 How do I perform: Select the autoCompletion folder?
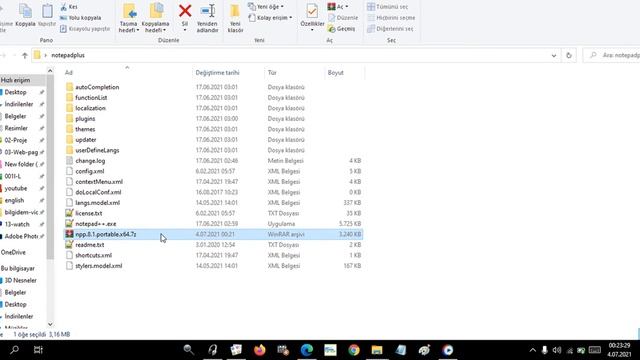(97, 87)
